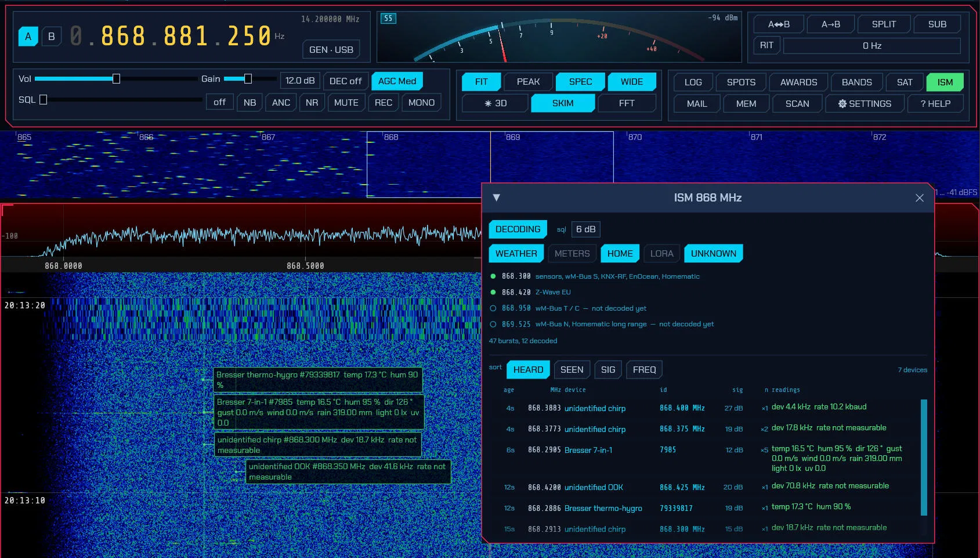980x558 pixels.
Task: Open the MAIL panel
Action: pyautogui.click(x=697, y=104)
